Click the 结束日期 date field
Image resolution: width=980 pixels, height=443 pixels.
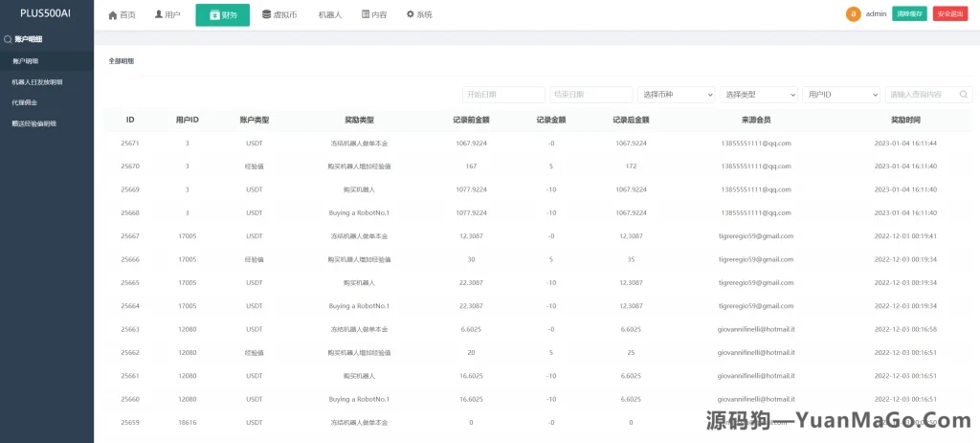click(x=591, y=95)
